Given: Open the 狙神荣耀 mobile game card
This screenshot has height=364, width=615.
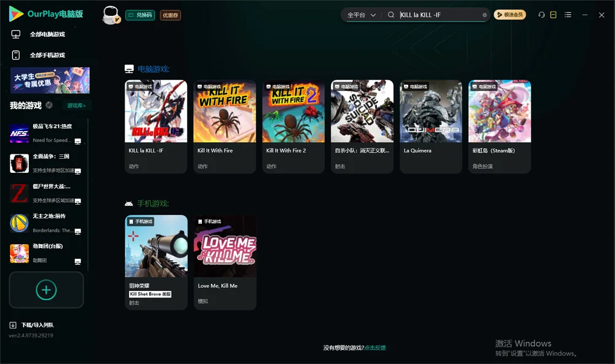Looking at the screenshot, I should pos(156,263).
